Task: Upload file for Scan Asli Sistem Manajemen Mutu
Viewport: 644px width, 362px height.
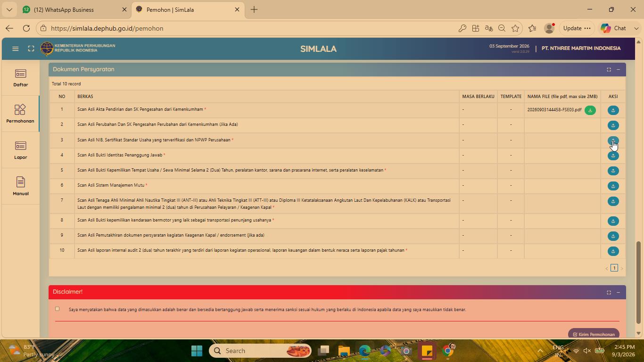Action: [x=613, y=186]
